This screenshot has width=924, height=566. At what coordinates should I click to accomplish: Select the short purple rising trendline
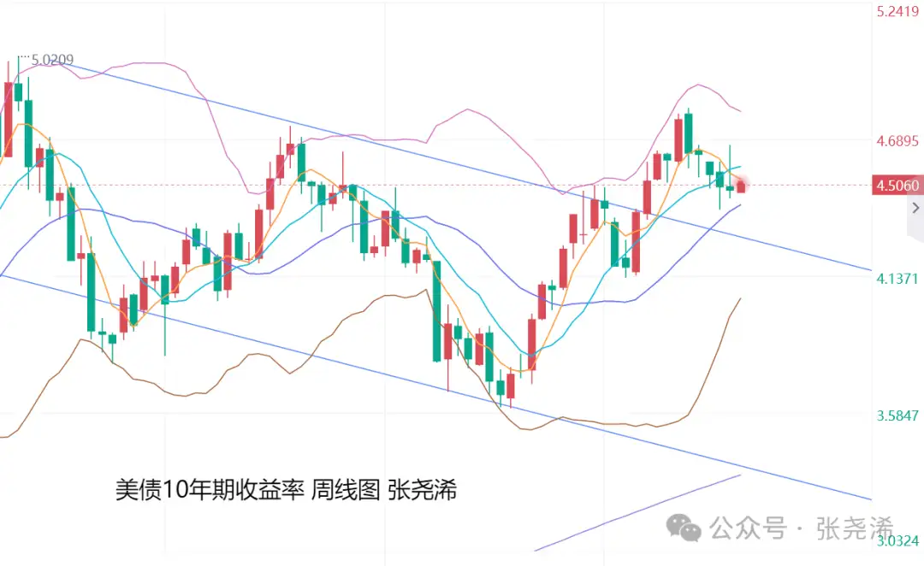[x=637, y=511]
